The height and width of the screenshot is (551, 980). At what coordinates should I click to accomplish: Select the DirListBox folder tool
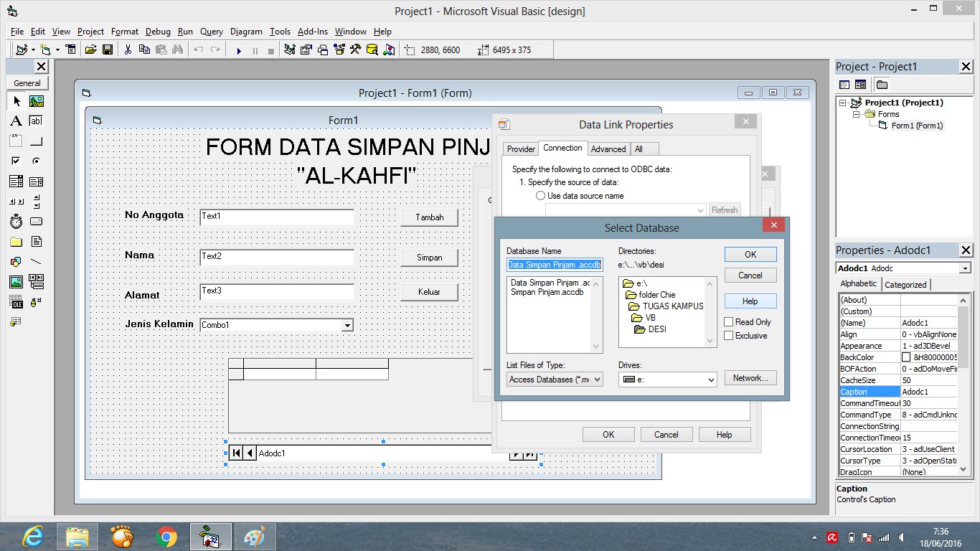pos(17,242)
